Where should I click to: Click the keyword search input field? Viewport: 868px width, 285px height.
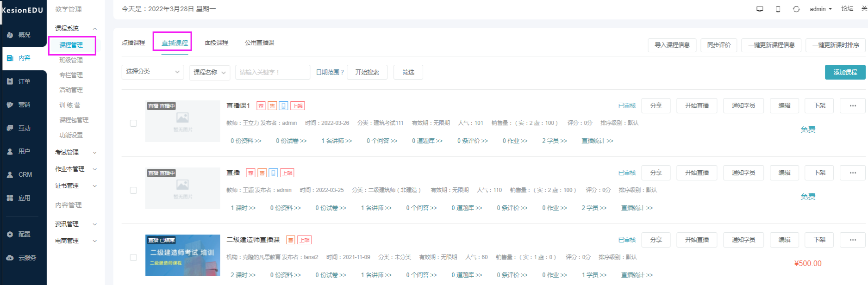[272, 73]
